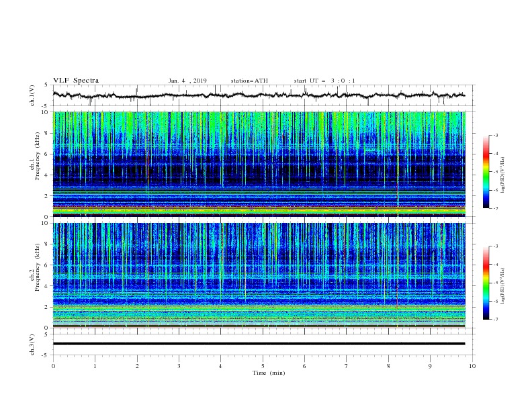Click the time axis tick label '4'
The width and height of the screenshot is (532, 411).
click(220, 366)
